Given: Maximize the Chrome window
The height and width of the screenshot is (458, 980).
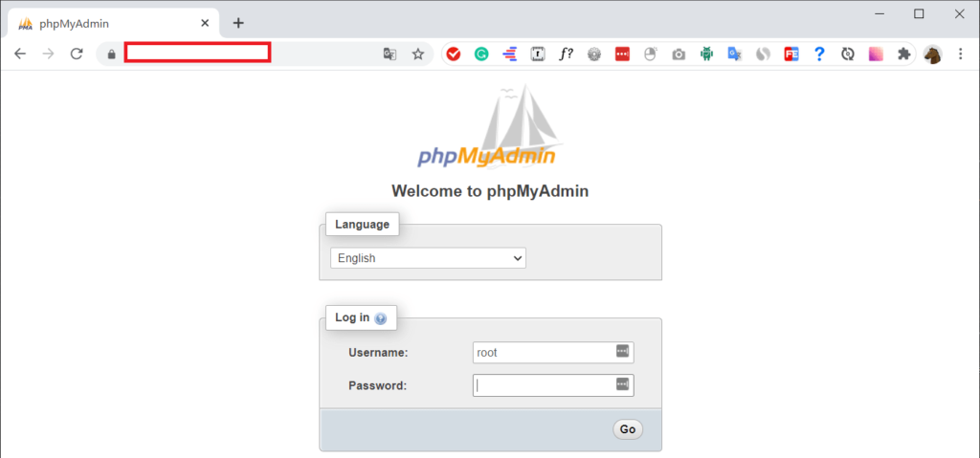Looking at the screenshot, I should 919,14.
